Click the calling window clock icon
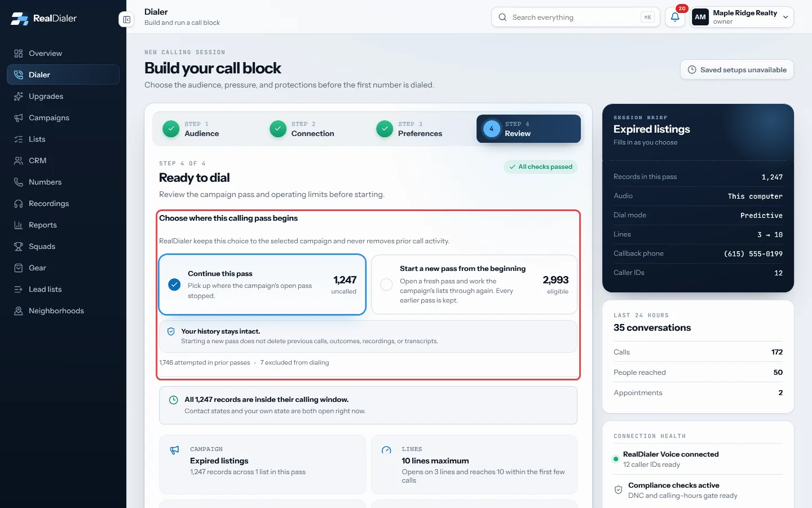Viewport: 812px width, 508px height. coord(174,400)
